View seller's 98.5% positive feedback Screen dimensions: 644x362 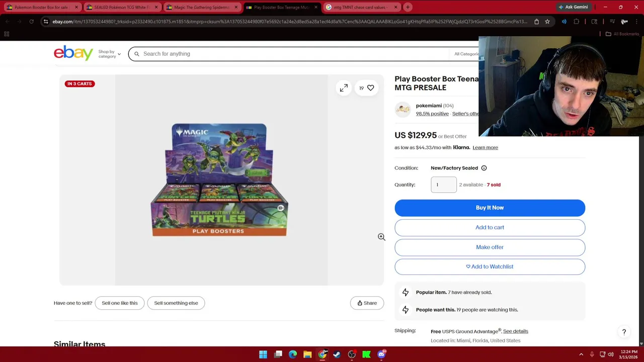[432, 114]
